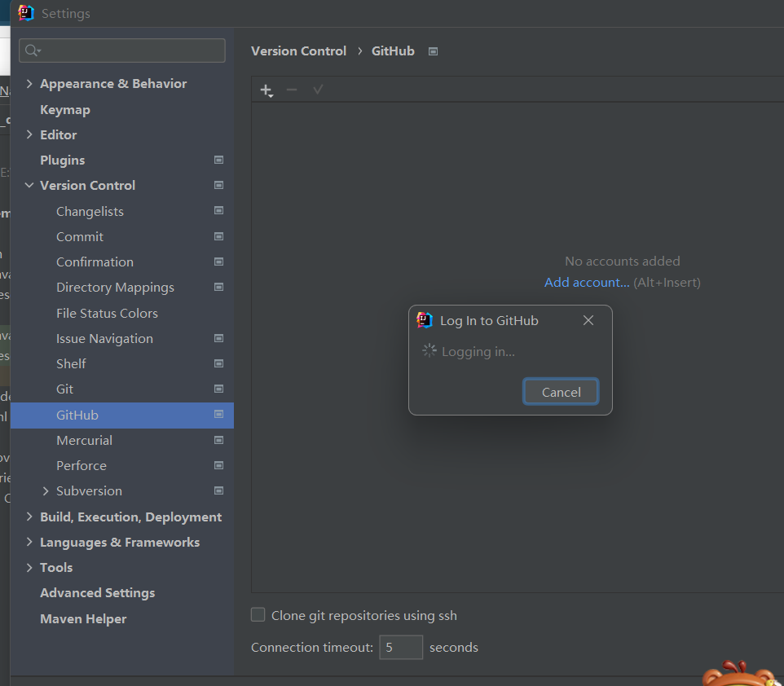Click the add account plus icon

[x=266, y=90]
